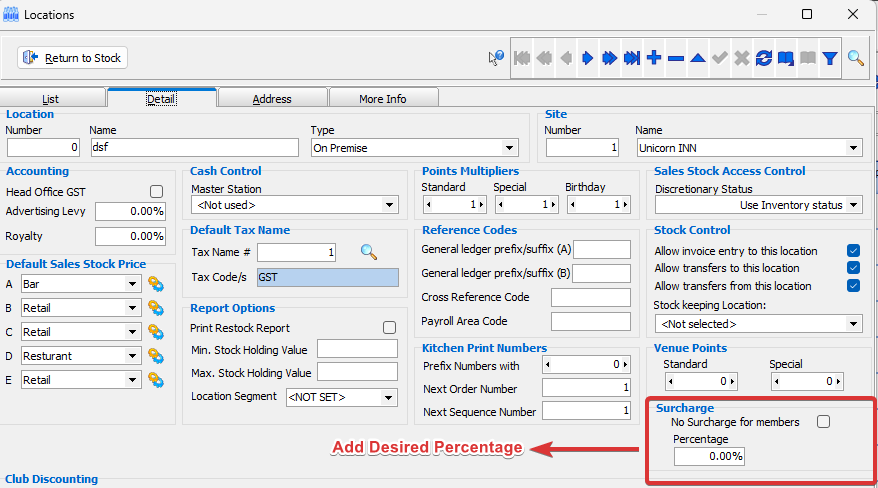This screenshot has width=878, height=488.
Task: Click the Min. Stock Holding Value field
Action: click(357, 349)
